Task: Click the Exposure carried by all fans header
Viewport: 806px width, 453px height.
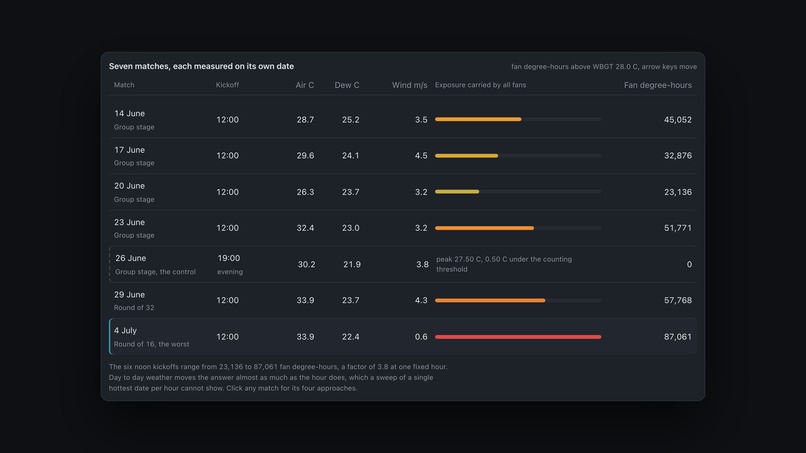Action: tap(481, 85)
